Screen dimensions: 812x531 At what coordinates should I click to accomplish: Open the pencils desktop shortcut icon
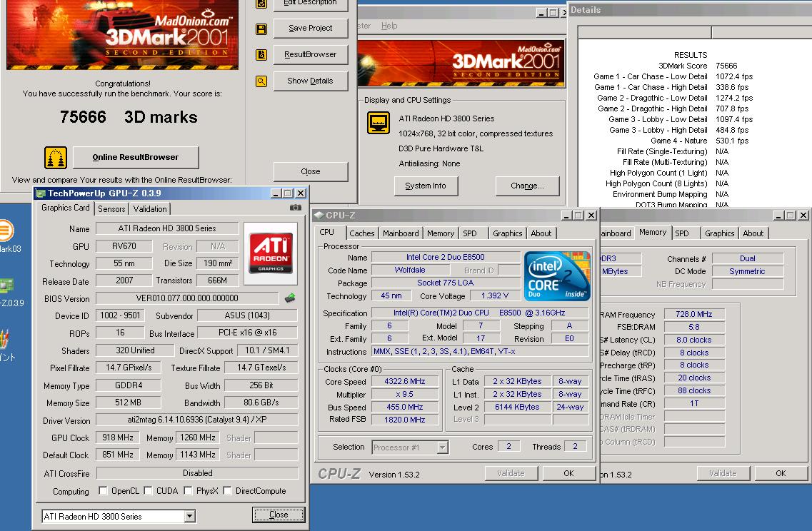click(x=5, y=338)
